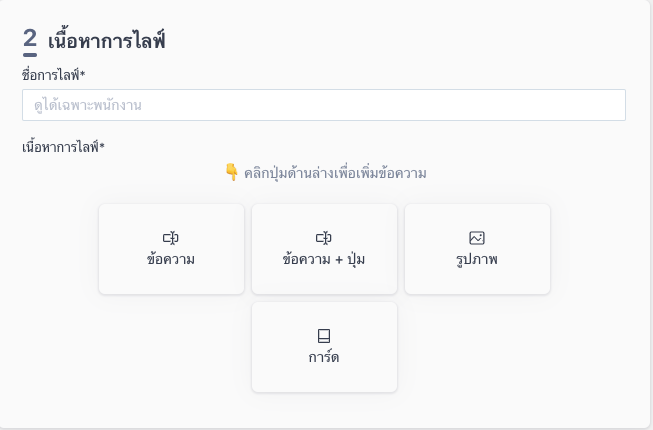Viewport: 653px width, 430px height.
Task: Click the placeholder text ดูได้เฉพาะพนักงาน
Action: coord(88,105)
